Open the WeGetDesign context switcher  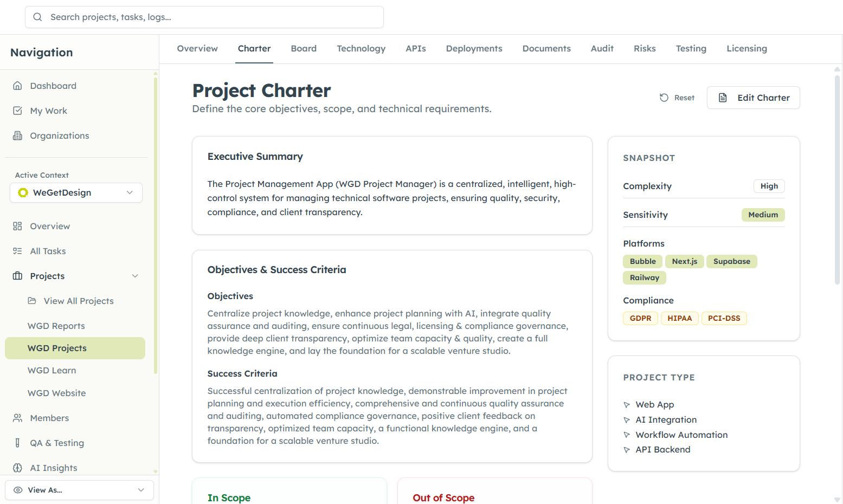point(75,192)
